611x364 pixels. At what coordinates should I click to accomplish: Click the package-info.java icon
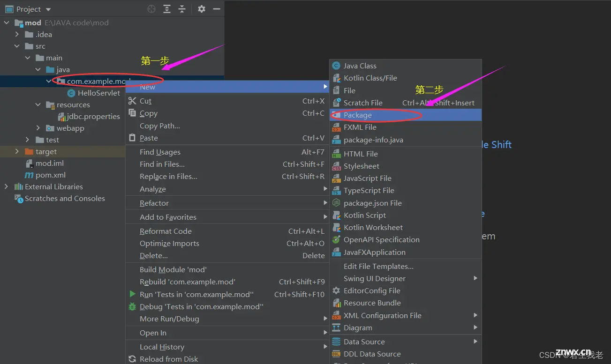(336, 140)
